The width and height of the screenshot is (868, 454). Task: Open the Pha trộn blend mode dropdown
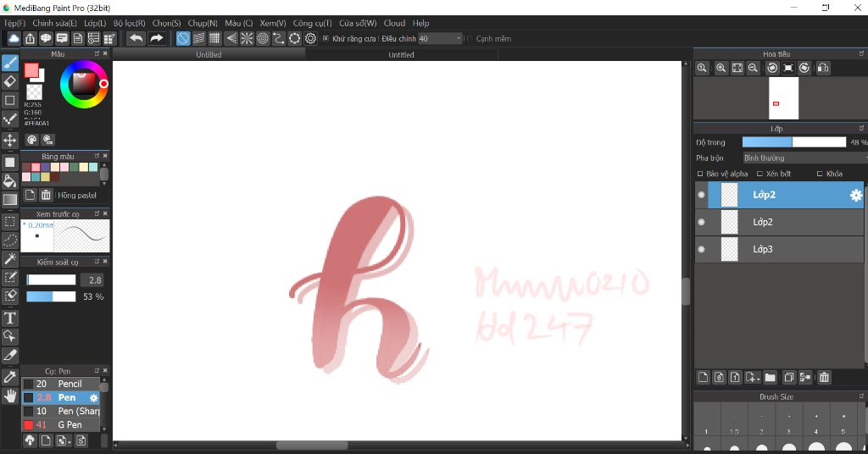tap(805, 158)
